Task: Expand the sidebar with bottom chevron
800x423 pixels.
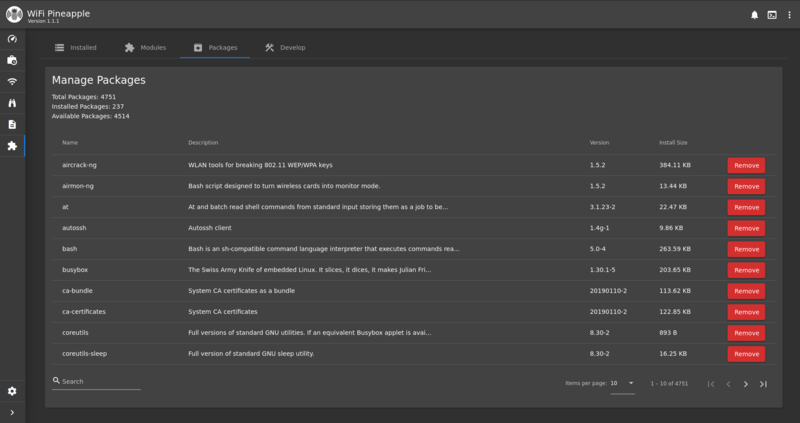Action: click(x=12, y=412)
